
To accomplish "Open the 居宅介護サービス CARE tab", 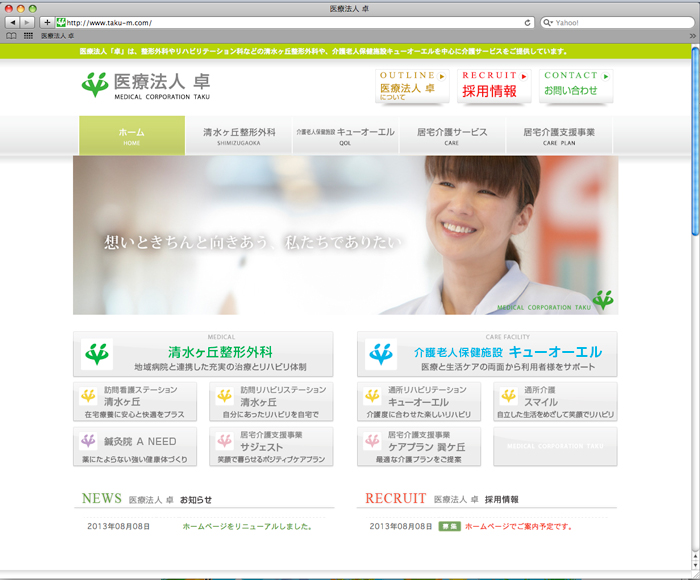I will click(452, 136).
